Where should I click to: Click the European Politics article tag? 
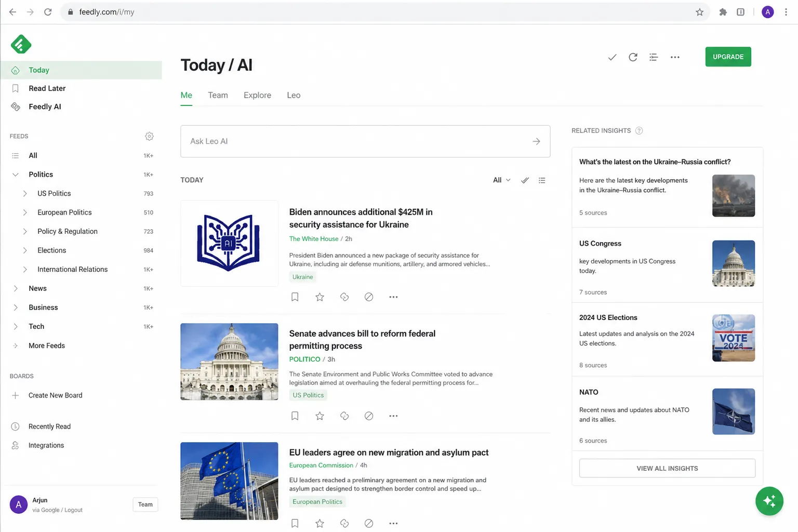(317, 502)
